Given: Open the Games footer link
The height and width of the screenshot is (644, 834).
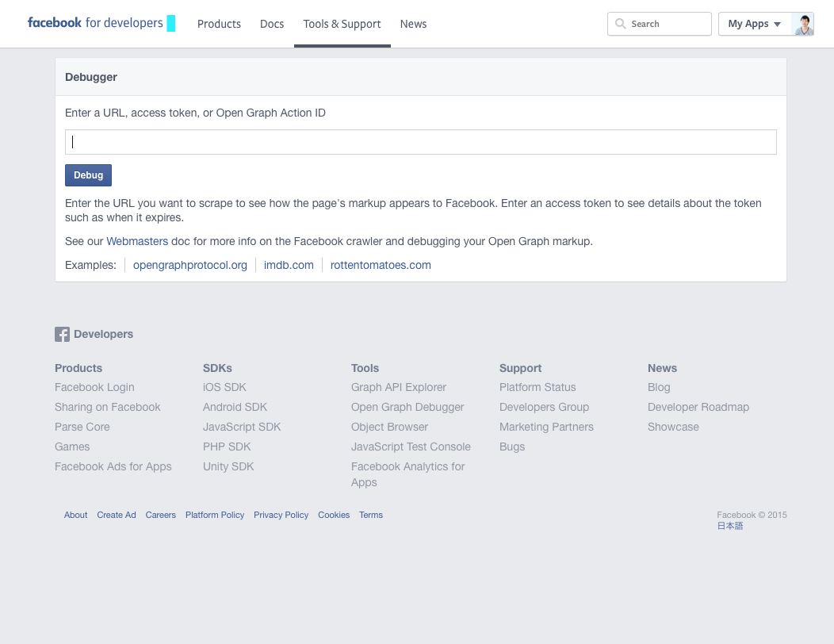Looking at the screenshot, I should point(72,447).
